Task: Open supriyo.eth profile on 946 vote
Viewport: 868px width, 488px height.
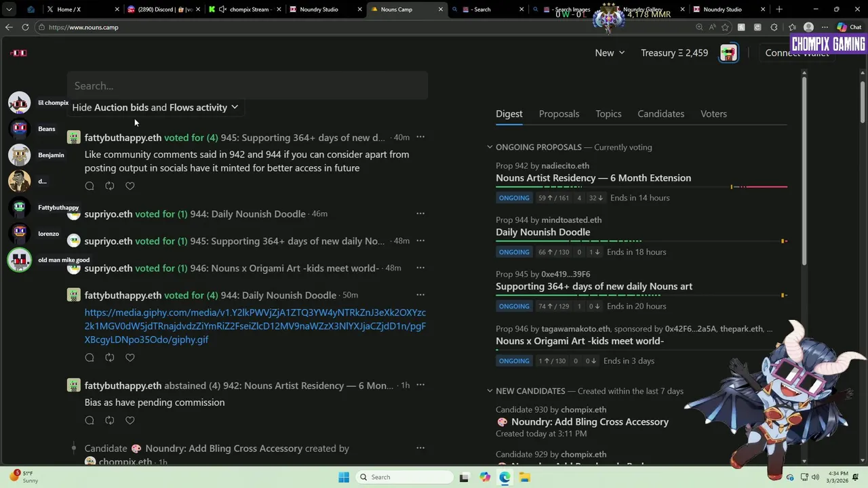Action: [108, 268]
